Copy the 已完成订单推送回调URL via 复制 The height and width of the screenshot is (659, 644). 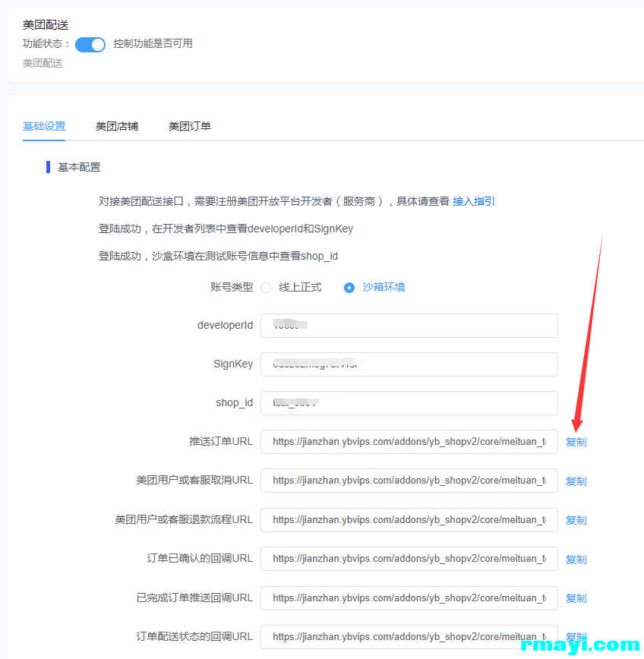pos(576,598)
